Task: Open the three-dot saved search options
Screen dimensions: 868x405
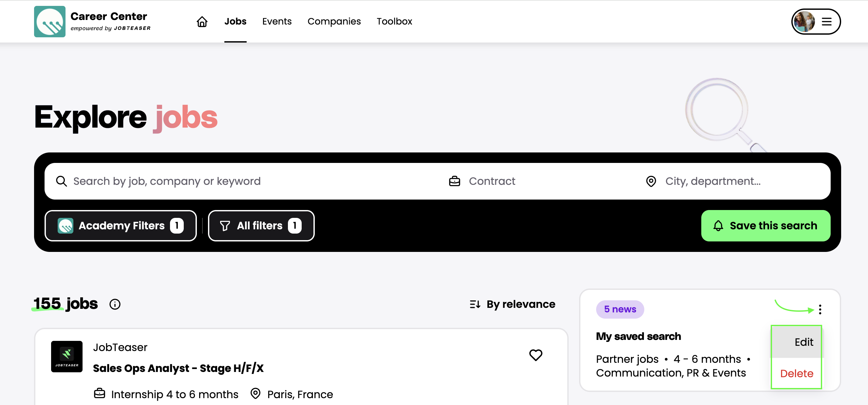Action: tap(820, 309)
